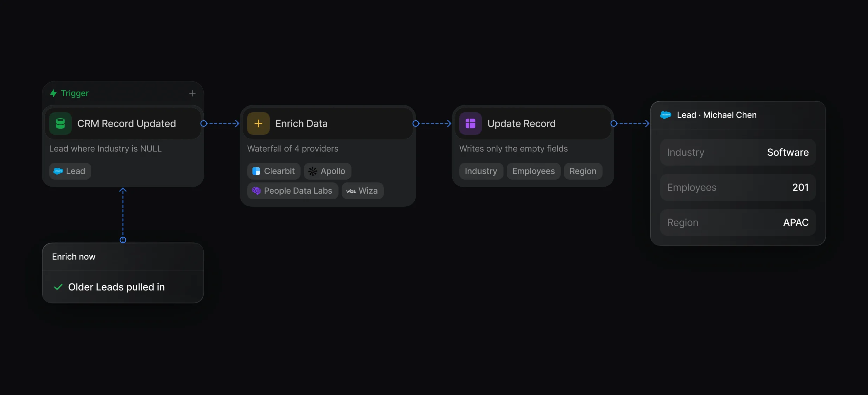Open the CRM Record Updated node
Image resolution: width=868 pixels, height=395 pixels.
(x=123, y=123)
